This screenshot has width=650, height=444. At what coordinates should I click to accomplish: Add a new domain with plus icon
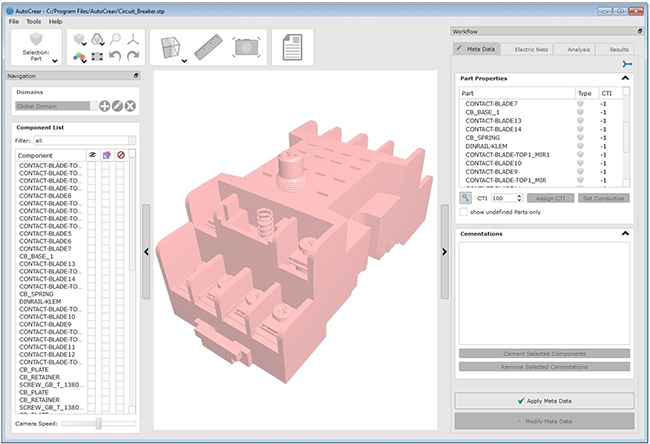[104, 106]
